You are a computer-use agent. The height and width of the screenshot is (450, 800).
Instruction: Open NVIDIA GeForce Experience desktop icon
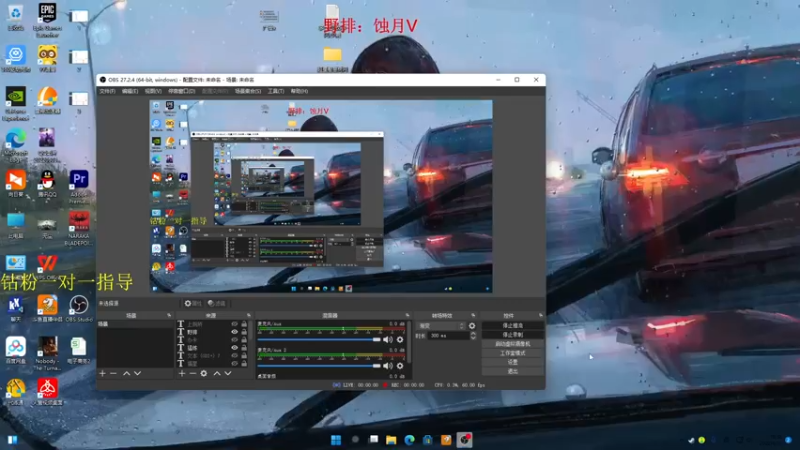point(16,104)
